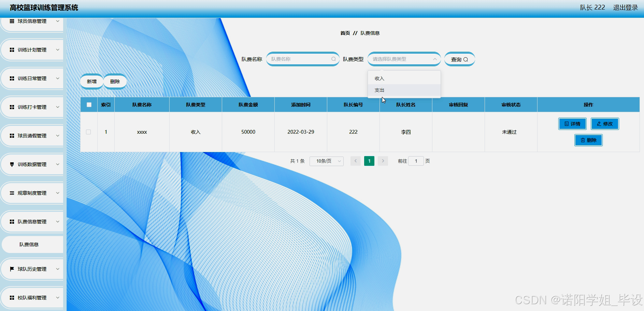This screenshot has width=644, height=311.
Task: Toggle the select-all checkbox in table header
Action: pos(89,105)
